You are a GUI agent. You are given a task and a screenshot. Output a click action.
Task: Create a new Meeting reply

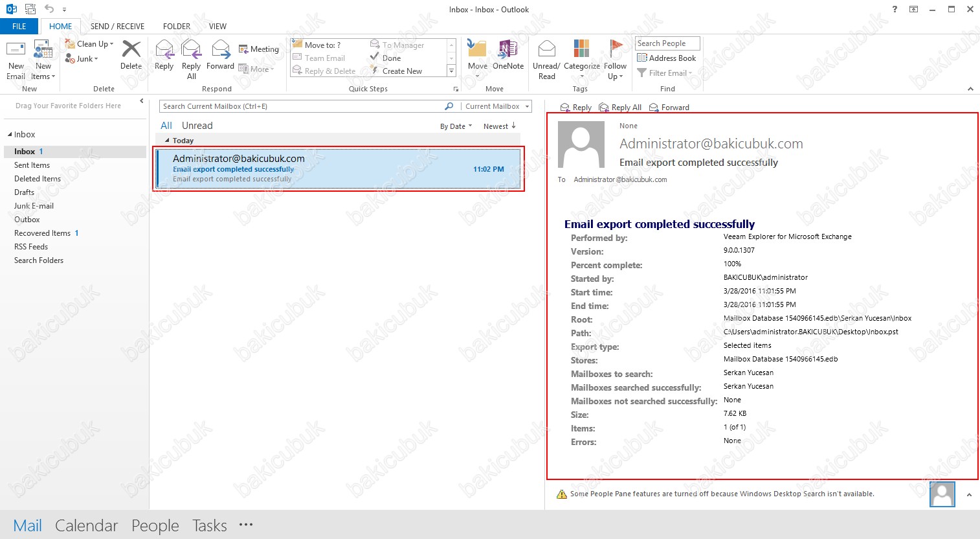(x=258, y=49)
